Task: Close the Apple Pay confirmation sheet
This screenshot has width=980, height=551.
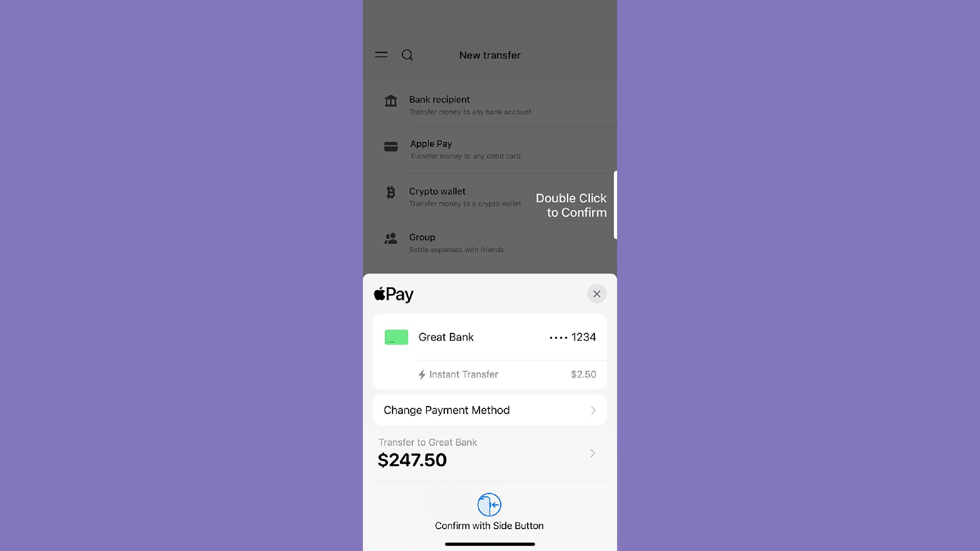Action: 596,293
